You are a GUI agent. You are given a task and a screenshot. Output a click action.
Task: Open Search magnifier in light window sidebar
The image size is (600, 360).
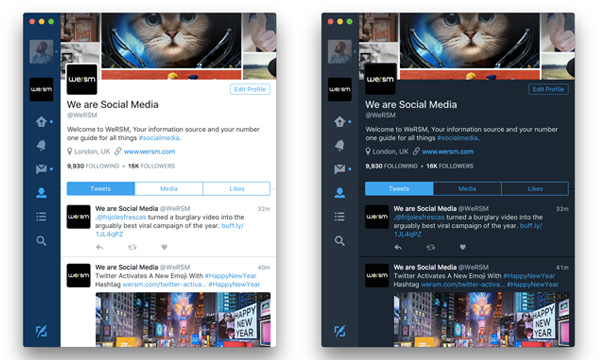[41, 241]
